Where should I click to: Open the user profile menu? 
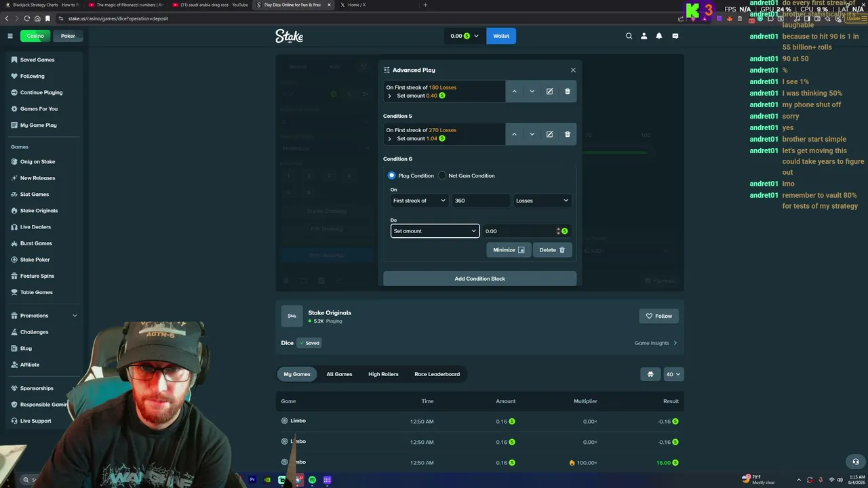pyautogui.click(x=644, y=36)
